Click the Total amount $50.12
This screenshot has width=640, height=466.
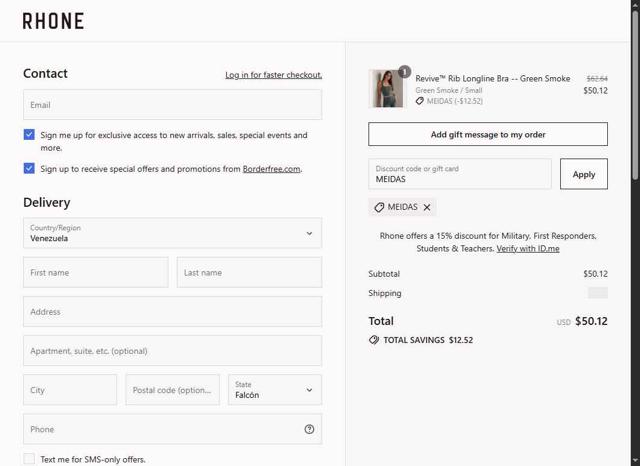tap(591, 321)
